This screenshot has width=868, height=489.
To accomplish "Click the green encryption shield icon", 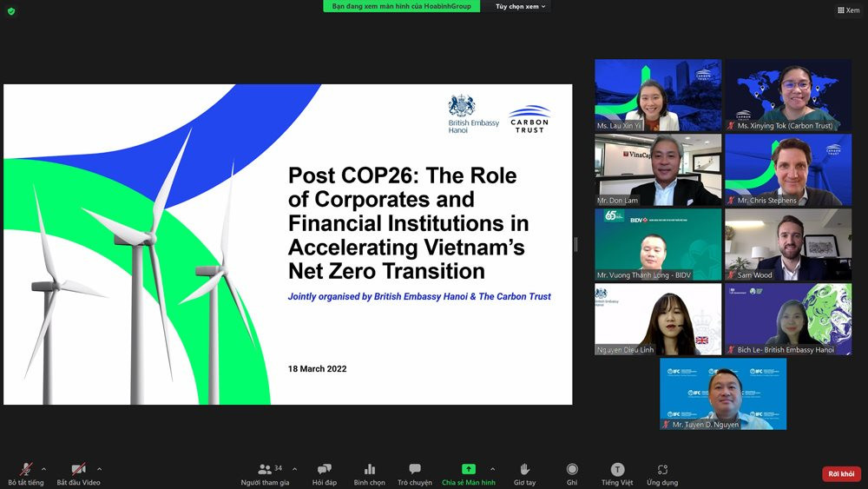I will click(11, 11).
